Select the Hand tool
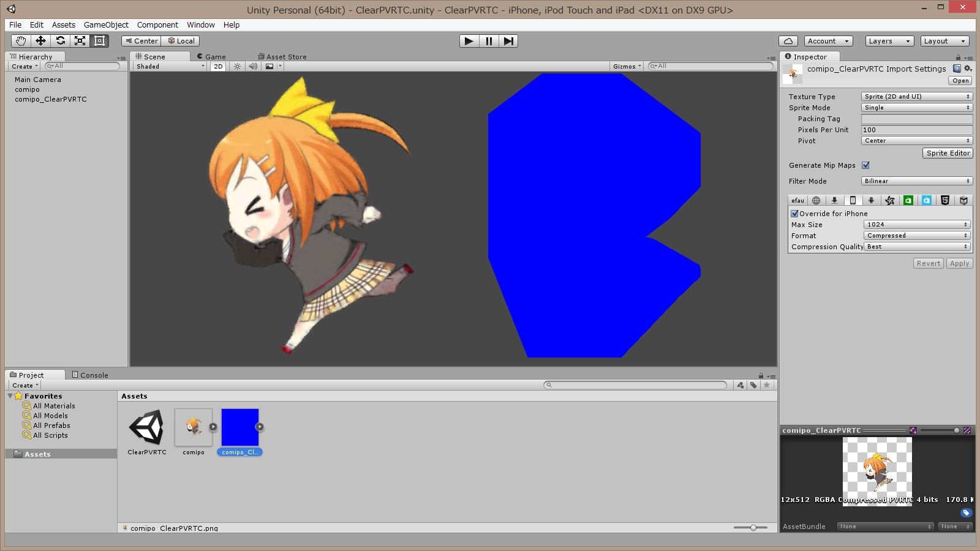Image resolution: width=980 pixels, height=551 pixels. tap(21, 41)
